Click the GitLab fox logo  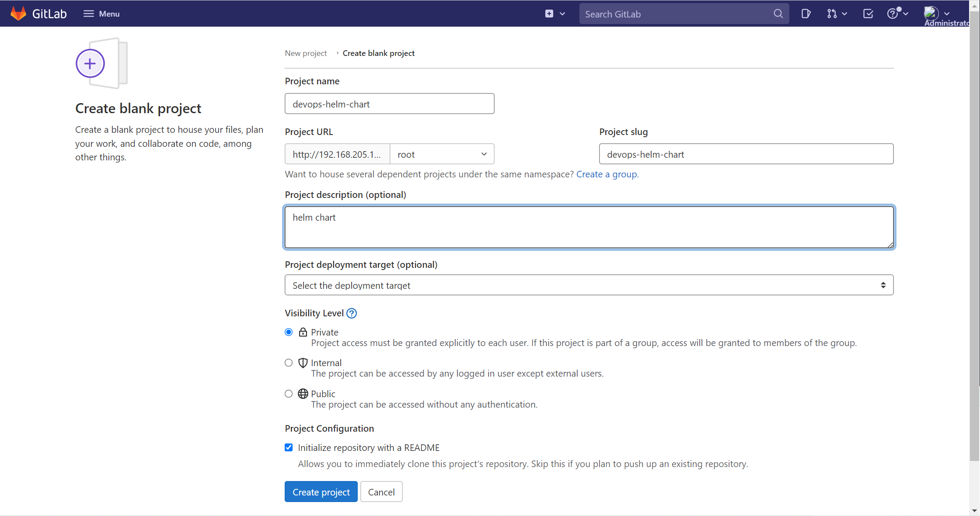click(x=18, y=14)
